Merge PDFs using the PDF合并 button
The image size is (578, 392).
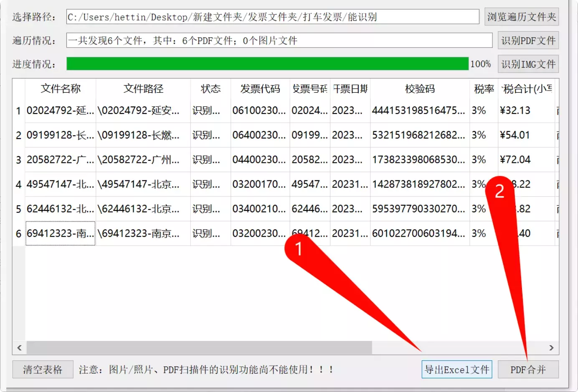tap(528, 369)
